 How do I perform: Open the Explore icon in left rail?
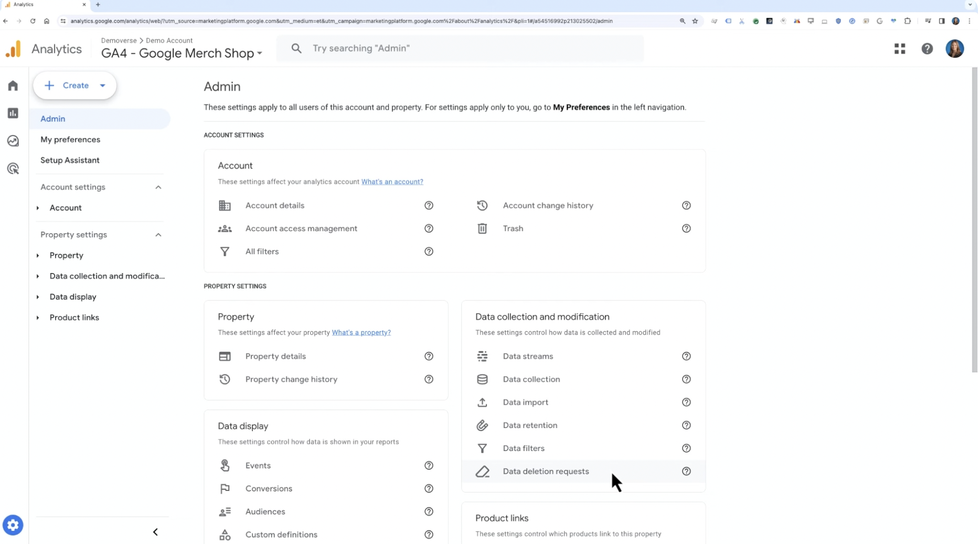(x=13, y=141)
